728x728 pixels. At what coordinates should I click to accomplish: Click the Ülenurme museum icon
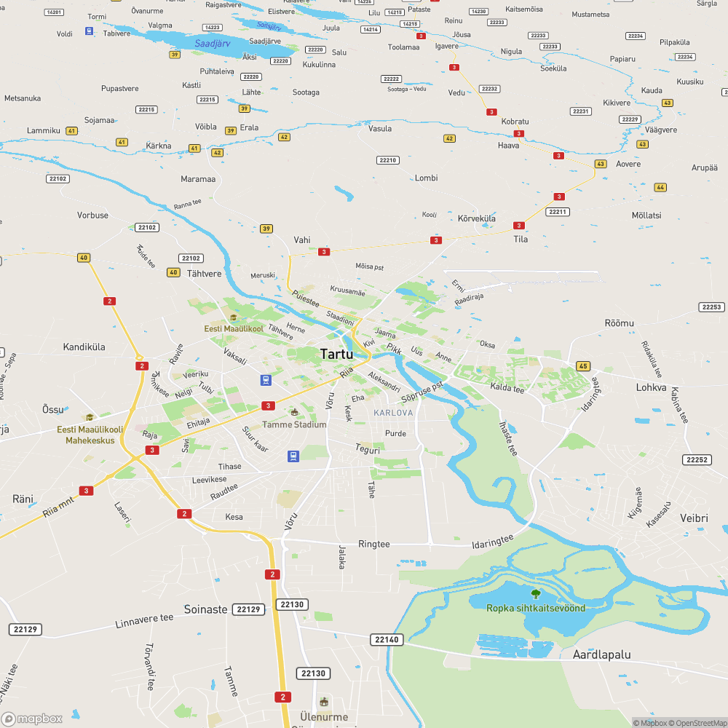click(324, 701)
